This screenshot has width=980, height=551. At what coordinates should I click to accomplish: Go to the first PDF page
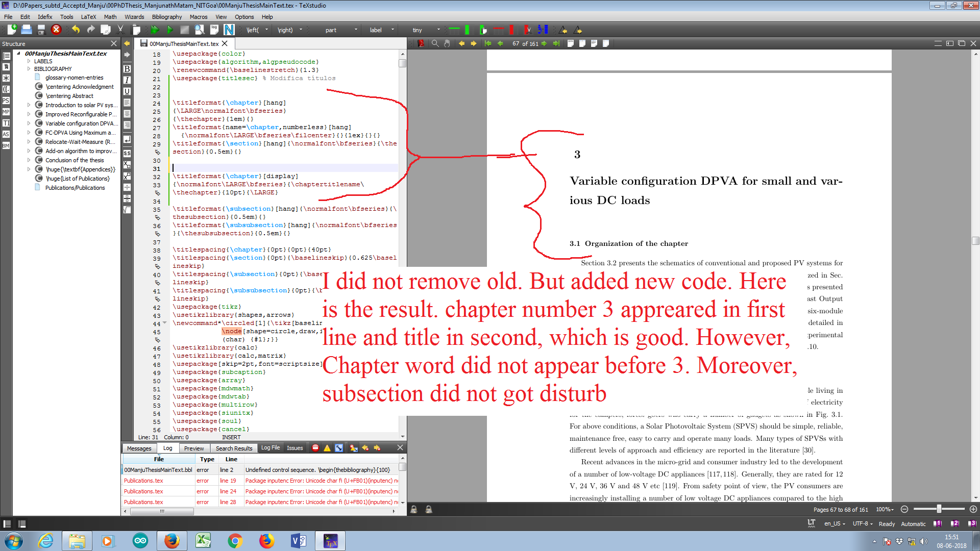click(488, 43)
